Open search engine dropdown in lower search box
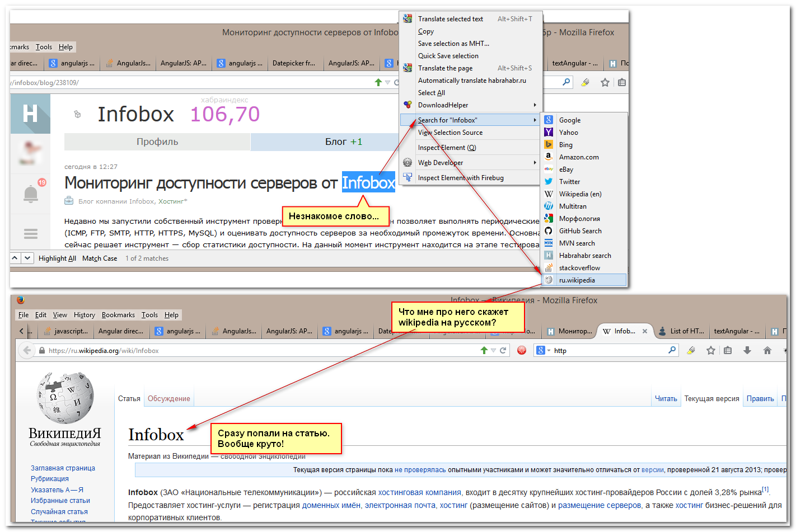The height and width of the screenshot is (532, 796). (544, 350)
